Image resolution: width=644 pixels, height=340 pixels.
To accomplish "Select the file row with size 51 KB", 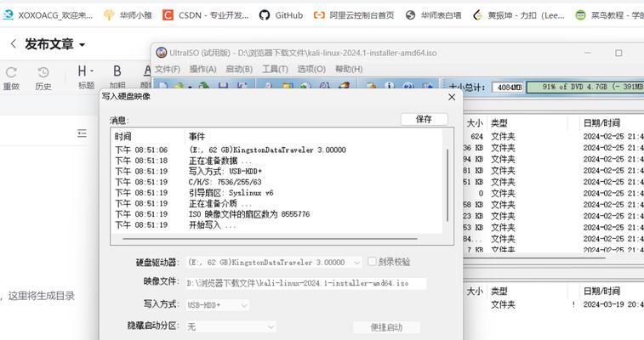I will [554, 182].
